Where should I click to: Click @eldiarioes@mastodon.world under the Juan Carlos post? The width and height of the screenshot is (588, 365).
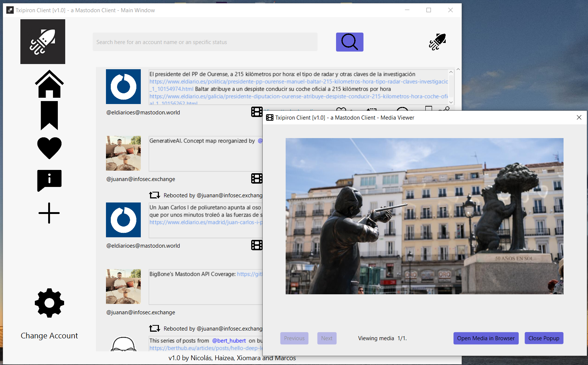(x=143, y=245)
